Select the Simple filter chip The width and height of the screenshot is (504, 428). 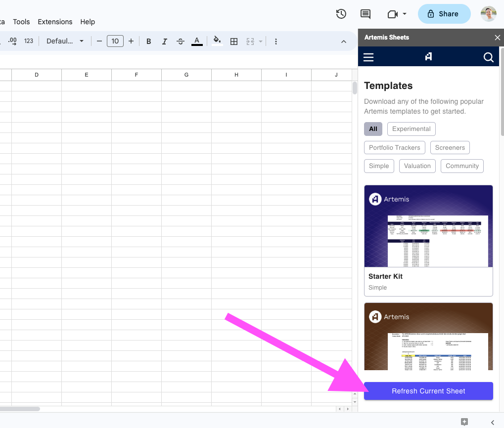(379, 166)
